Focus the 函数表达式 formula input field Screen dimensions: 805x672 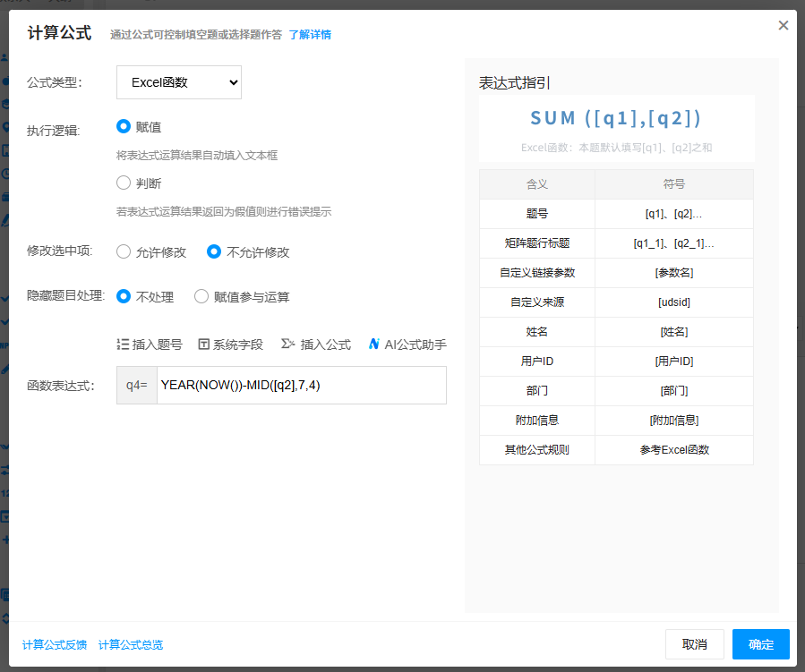(302, 386)
